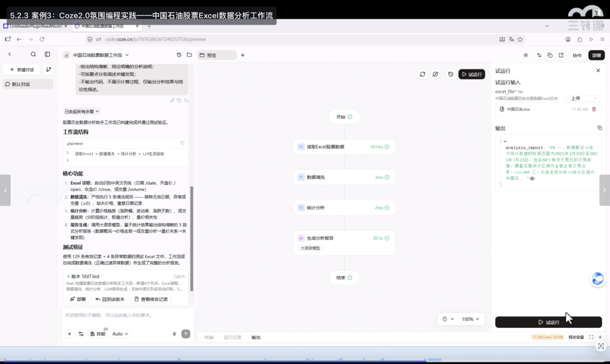Viewport: 610px width, 364px height.
Task: Switch to 预览 tab
Action: 217,55
